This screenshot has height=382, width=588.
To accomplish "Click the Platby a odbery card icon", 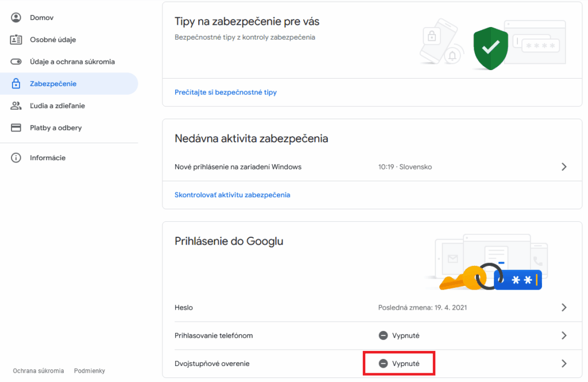I will 16,128.
